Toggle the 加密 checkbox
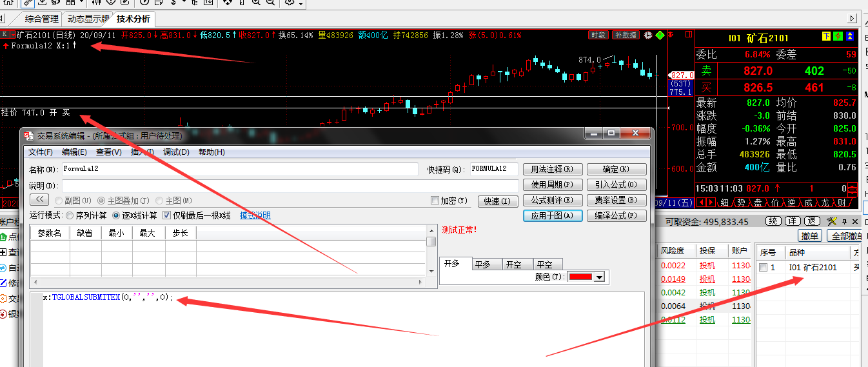This screenshot has width=868, height=367. pyautogui.click(x=435, y=201)
